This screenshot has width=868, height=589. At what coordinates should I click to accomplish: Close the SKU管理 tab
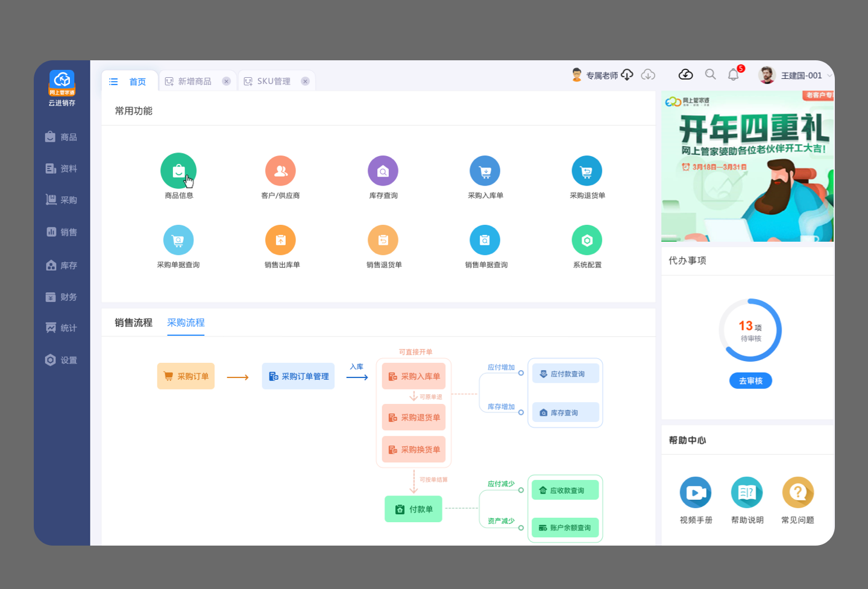point(305,81)
